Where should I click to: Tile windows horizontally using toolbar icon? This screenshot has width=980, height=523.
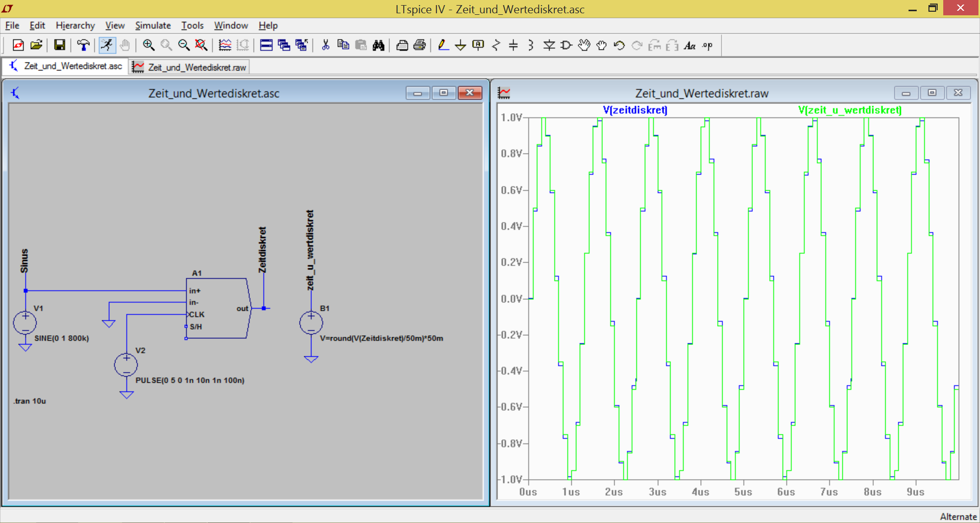point(266,45)
